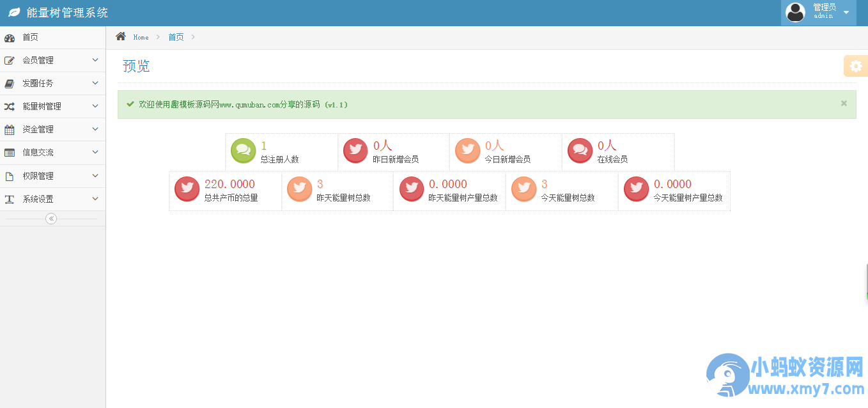Collapse the sidebar with double-arrow button
868x408 pixels.
tap(51, 219)
